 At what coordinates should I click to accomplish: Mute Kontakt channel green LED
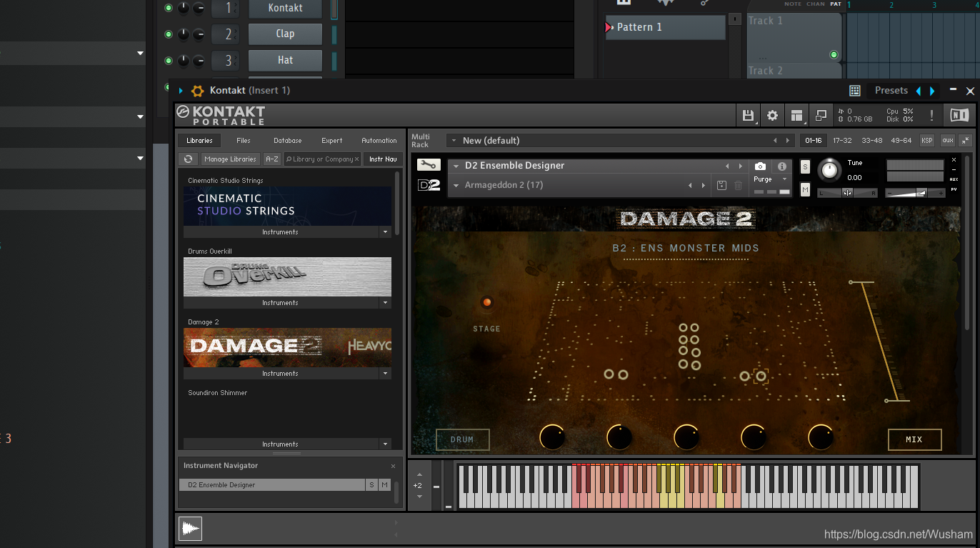point(169,8)
